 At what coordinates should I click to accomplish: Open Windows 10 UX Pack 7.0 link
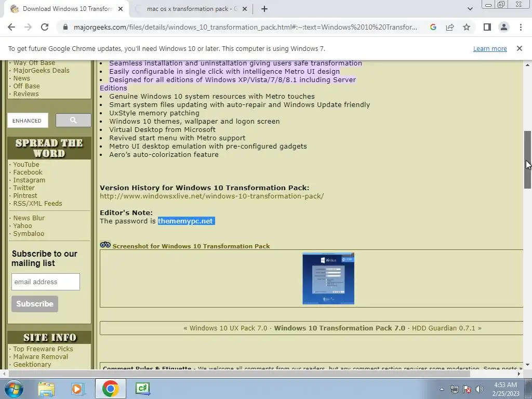click(x=229, y=328)
